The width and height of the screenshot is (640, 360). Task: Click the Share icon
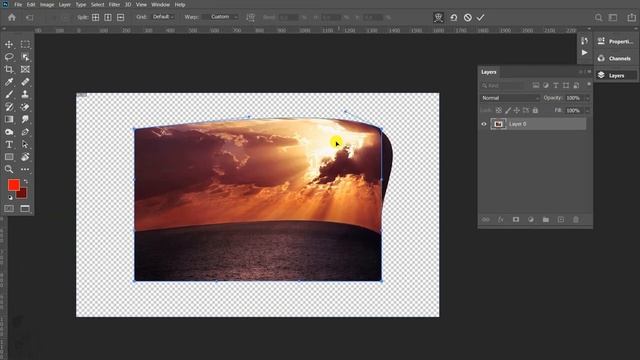pyautogui.click(x=631, y=18)
